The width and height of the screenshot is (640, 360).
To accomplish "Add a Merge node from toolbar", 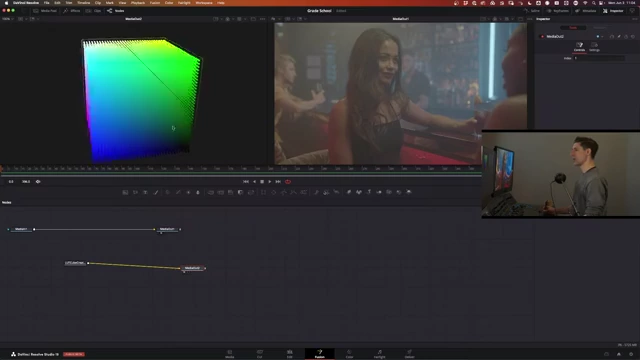I will pyautogui.click(x=211, y=192).
